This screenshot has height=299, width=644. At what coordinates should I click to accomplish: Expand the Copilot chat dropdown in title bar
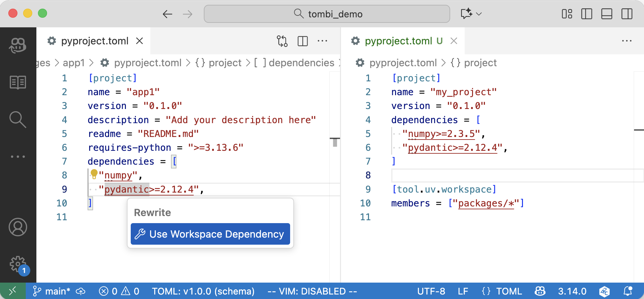click(479, 14)
